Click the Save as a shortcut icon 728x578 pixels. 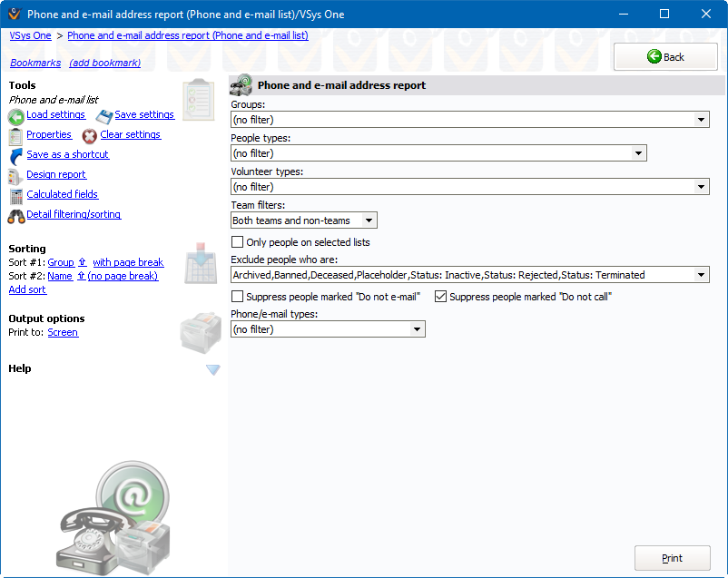(x=15, y=156)
